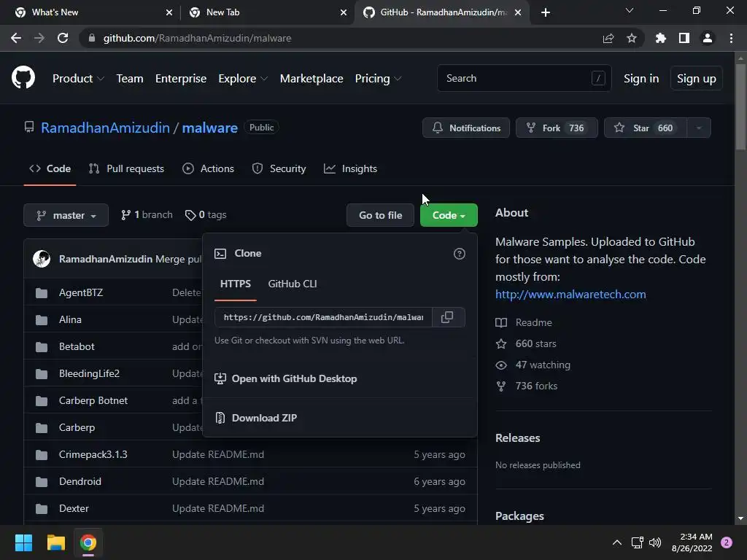Open the 1 branch link
This screenshot has width=747, height=560.
click(x=147, y=215)
